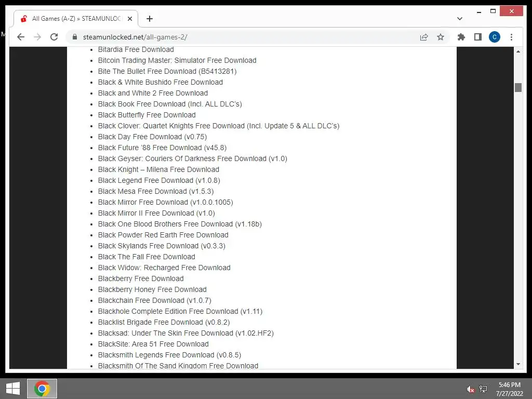Open Blacksad: Under The Skin link
Viewport: 532px width, 399px height.
(186, 333)
